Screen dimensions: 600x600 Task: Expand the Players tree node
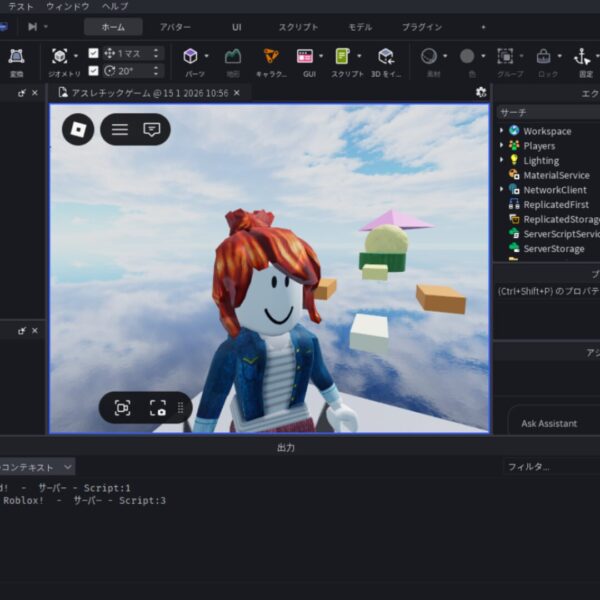click(x=501, y=145)
